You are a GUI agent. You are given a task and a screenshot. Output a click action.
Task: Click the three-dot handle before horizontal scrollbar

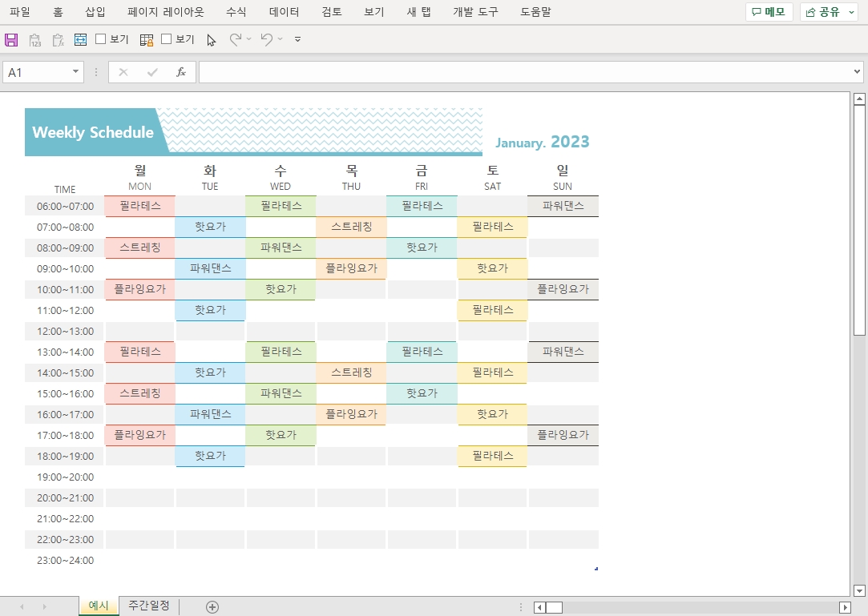pos(521,608)
